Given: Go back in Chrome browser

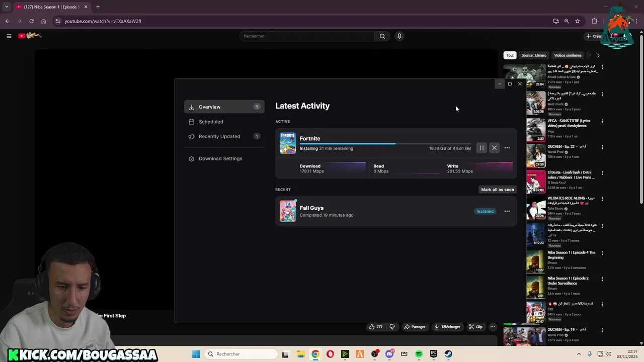Looking at the screenshot, I should tap(7, 21).
